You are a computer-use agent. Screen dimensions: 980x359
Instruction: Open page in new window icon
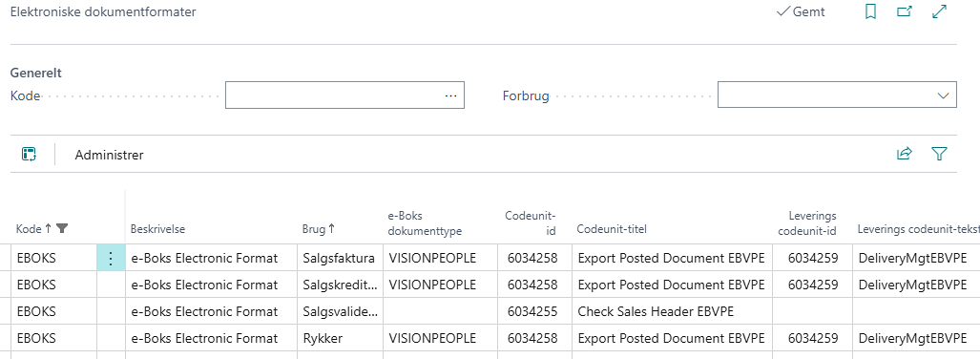click(x=905, y=11)
